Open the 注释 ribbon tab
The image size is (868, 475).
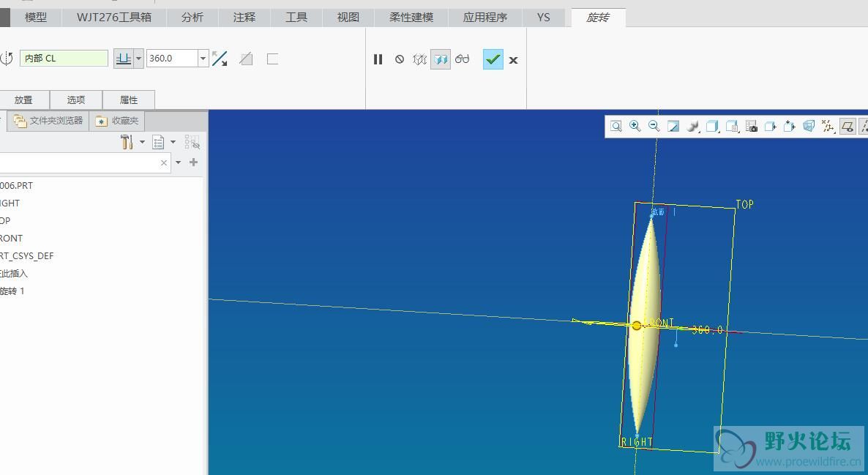[x=244, y=17]
